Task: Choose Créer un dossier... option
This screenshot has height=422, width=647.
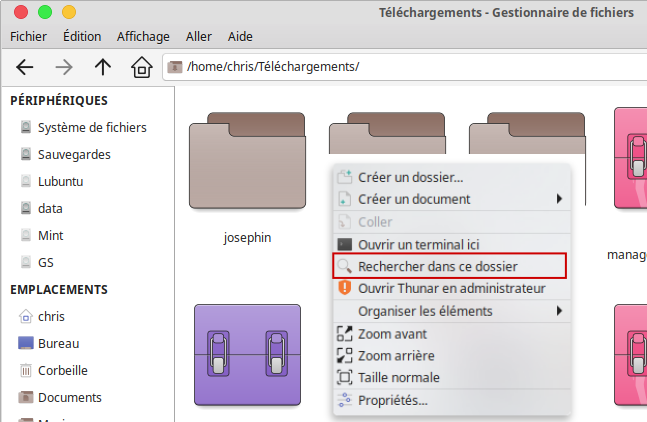Action: pos(452,177)
